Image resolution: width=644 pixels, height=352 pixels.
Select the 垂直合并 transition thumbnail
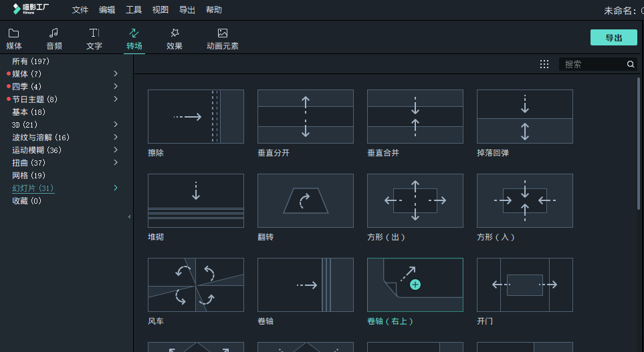pos(415,116)
